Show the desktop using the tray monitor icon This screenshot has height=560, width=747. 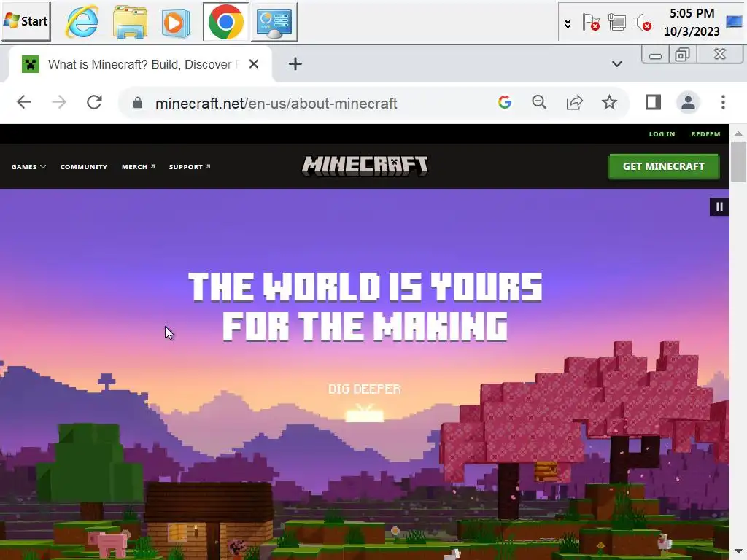click(734, 22)
